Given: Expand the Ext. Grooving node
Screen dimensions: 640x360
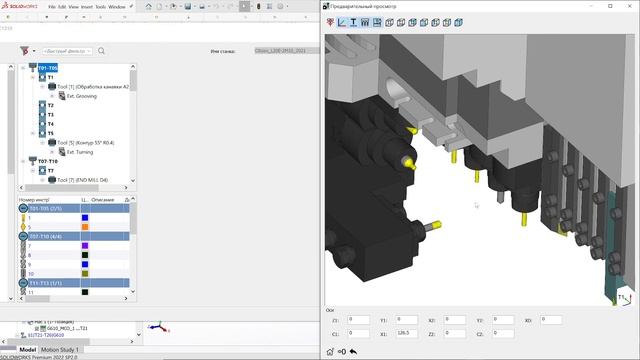Looking at the screenshot, I should click(51, 96).
